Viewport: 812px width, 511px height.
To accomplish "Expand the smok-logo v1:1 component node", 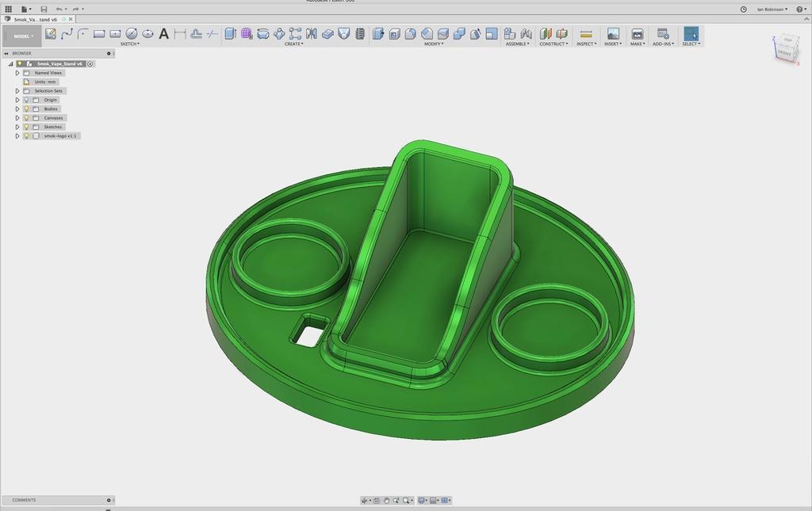I will [17, 136].
